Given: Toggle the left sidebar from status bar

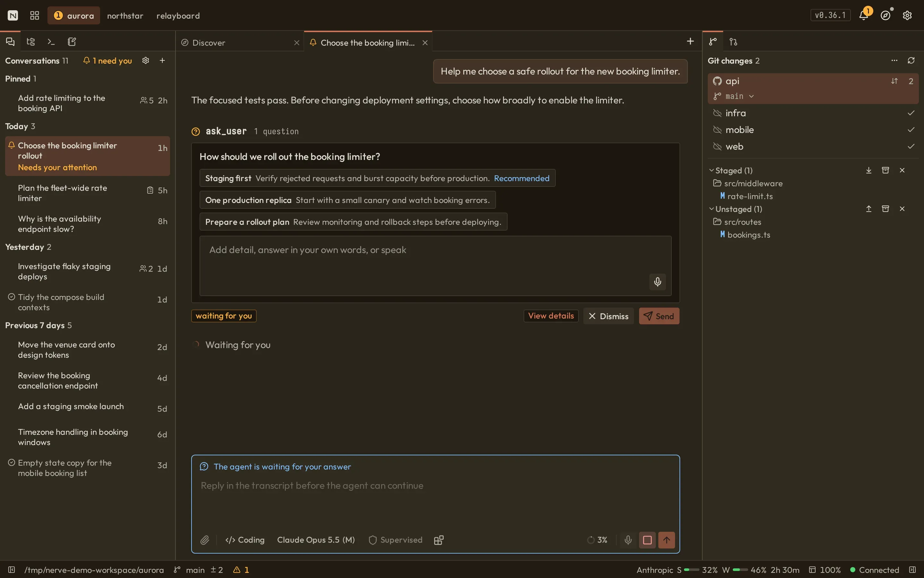Looking at the screenshot, I should click(x=12, y=570).
